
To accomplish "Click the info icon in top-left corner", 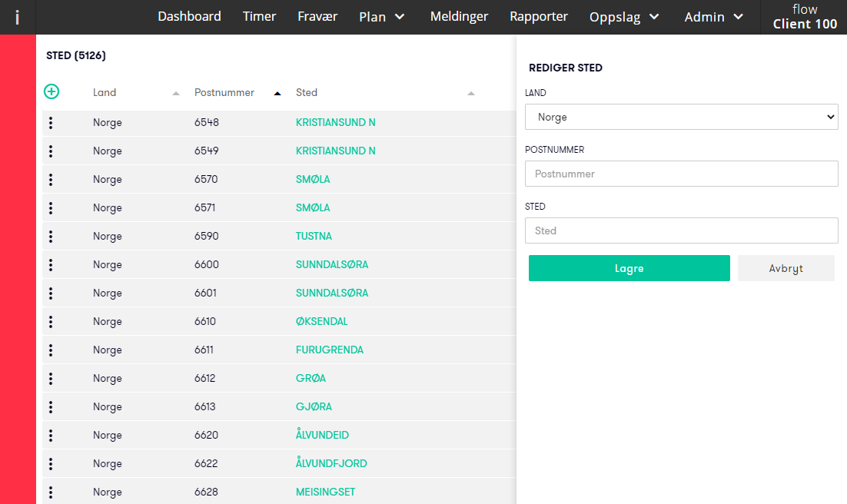I will click(17, 17).
